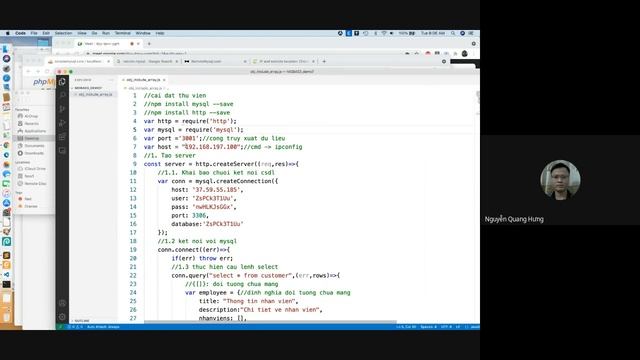Open the Window menu

pos(143,33)
